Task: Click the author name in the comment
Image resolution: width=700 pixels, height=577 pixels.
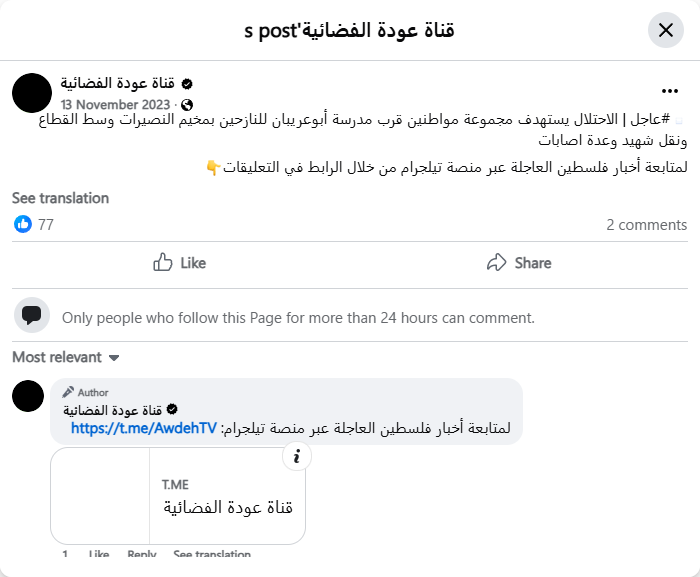Action: coord(112,410)
